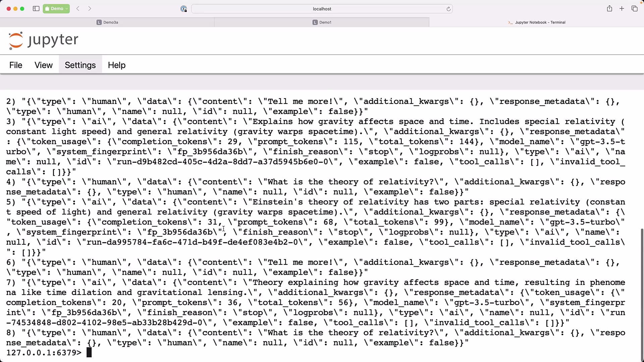Open the Demo profile dropdown
The height and width of the screenshot is (362, 644).
point(56,9)
